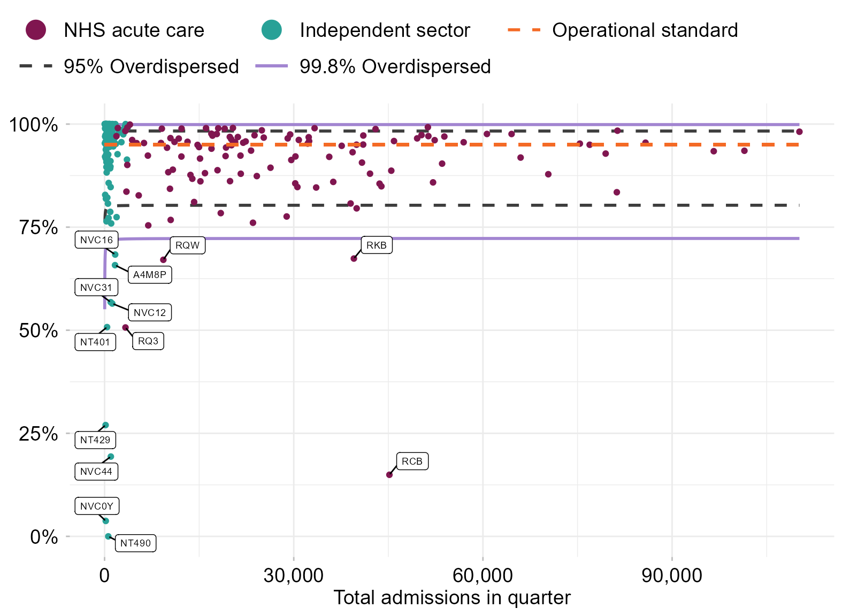Select the NT490 label
Screen dimensions: 842x616
(x=135, y=543)
